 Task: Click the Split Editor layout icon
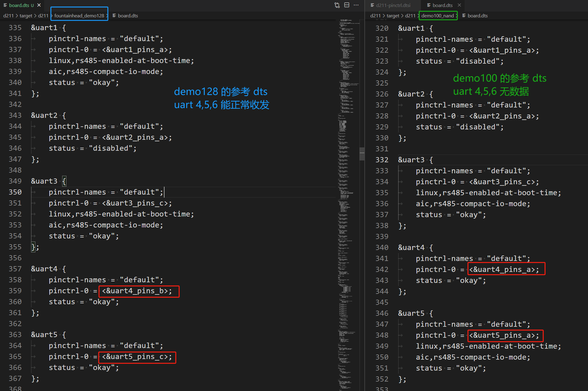click(x=347, y=5)
